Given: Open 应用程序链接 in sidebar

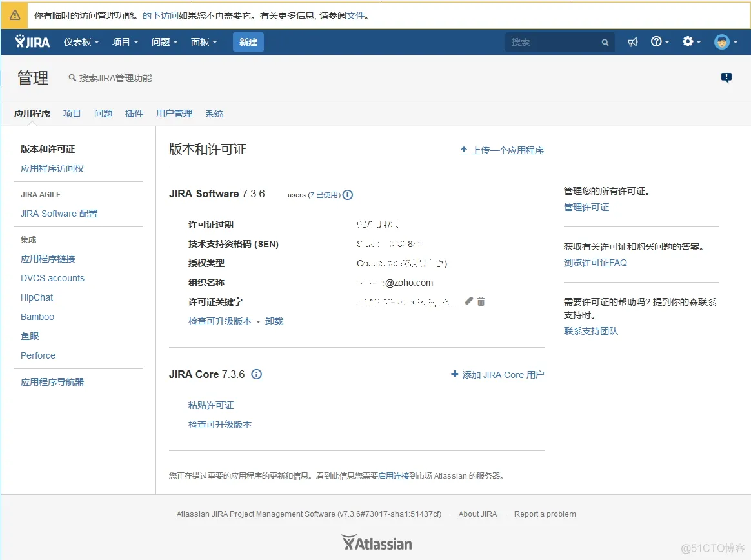Looking at the screenshot, I should coord(48,259).
